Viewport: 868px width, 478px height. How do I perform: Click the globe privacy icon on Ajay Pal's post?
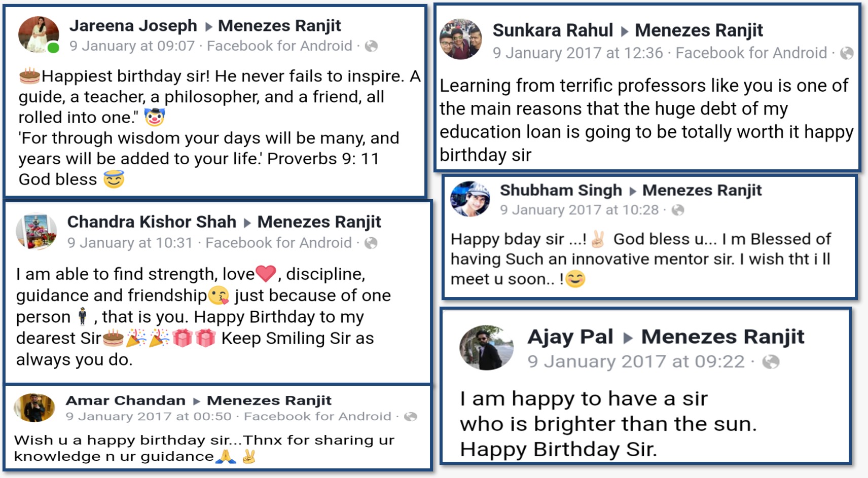771,361
